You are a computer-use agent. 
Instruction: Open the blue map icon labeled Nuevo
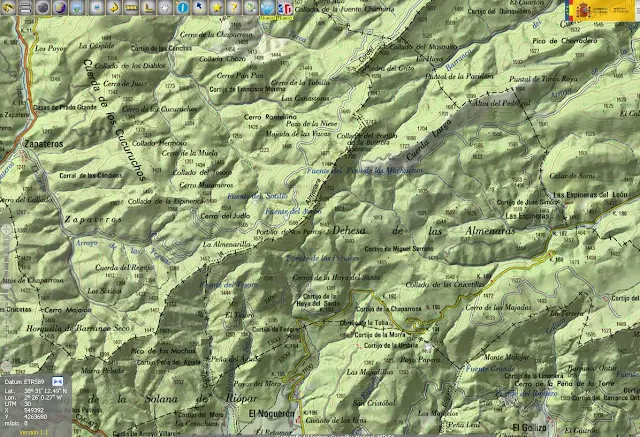pos(268,9)
